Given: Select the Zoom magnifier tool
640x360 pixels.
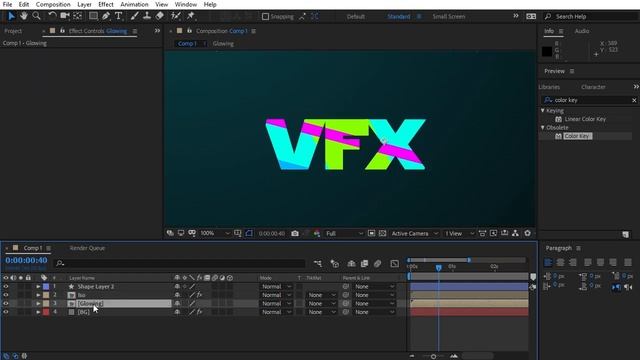Looking at the screenshot, I should point(36,16).
